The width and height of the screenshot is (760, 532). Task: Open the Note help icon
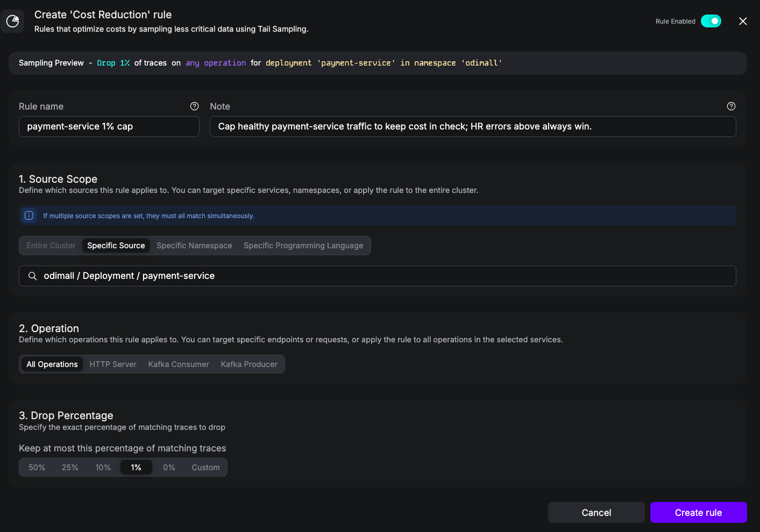click(x=731, y=106)
